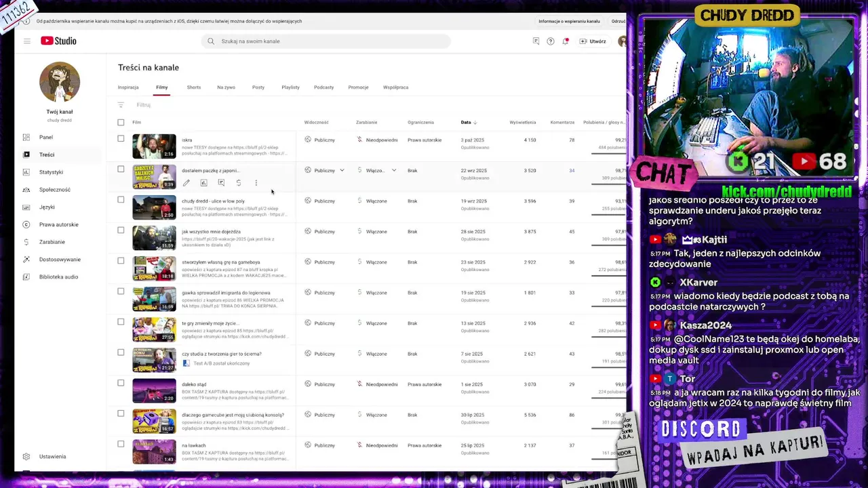
Task: Expand monetization dropdown for dostałem paczkę video
Action: click(393, 171)
